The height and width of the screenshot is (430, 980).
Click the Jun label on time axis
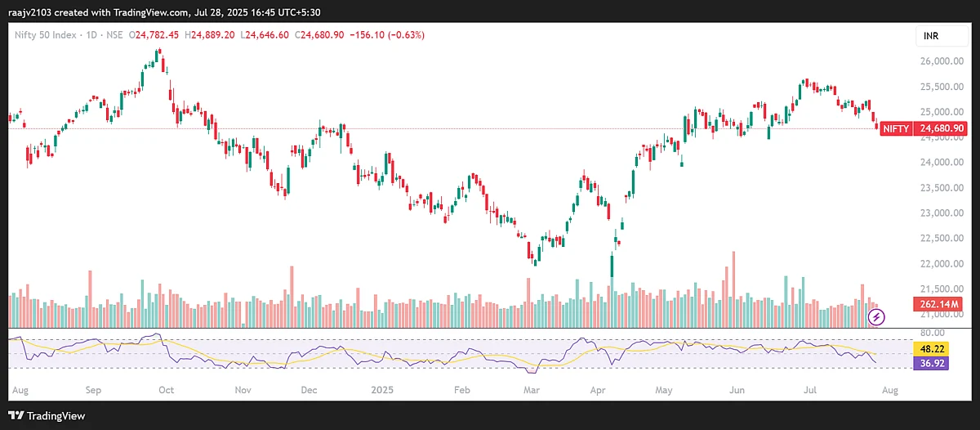(737, 392)
